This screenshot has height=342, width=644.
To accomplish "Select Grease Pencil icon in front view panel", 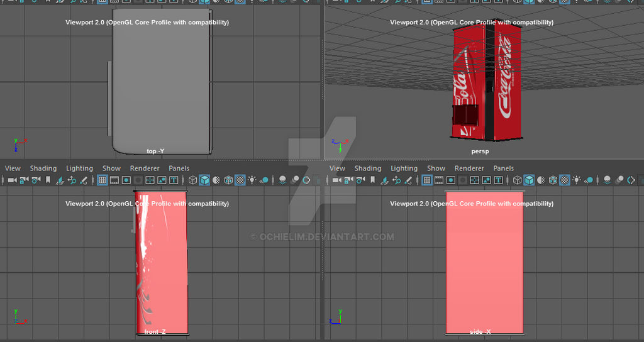I will (x=84, y=180).
